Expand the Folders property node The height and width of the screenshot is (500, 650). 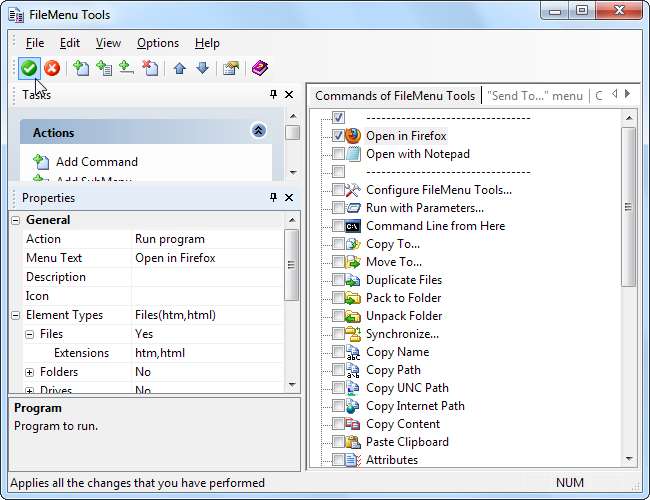pos(30,372)
